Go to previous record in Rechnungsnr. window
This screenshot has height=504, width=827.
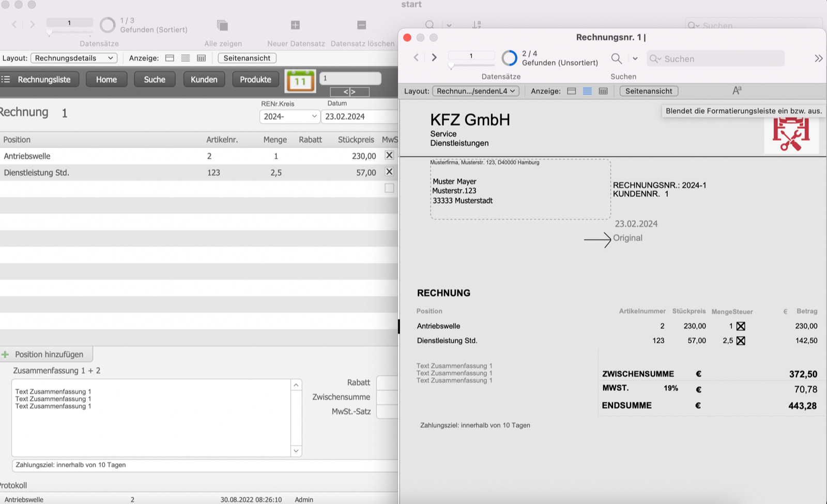[416, 57]
